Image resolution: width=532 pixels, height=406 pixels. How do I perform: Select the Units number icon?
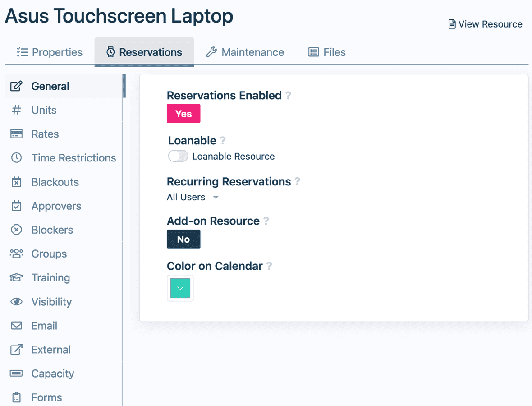pos(16,110)
